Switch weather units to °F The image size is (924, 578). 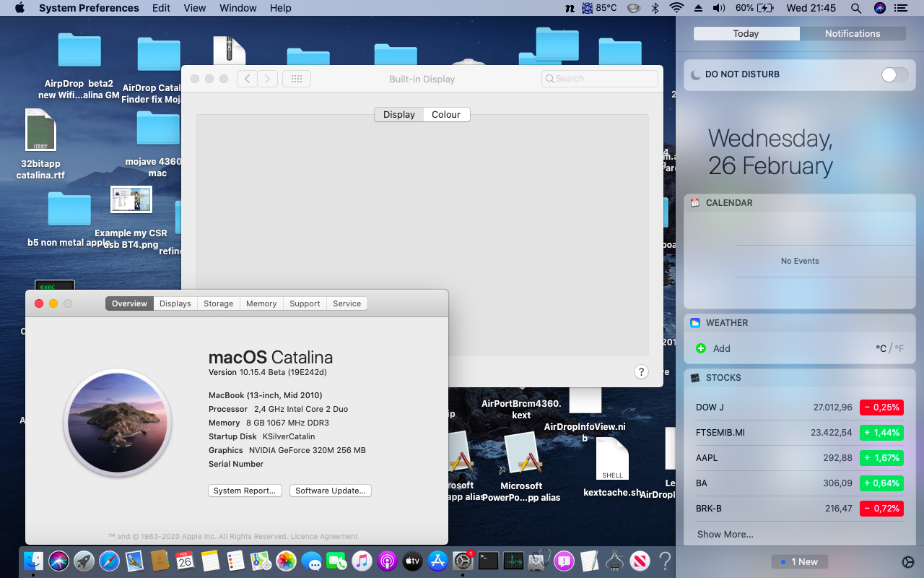click(899, 348)
